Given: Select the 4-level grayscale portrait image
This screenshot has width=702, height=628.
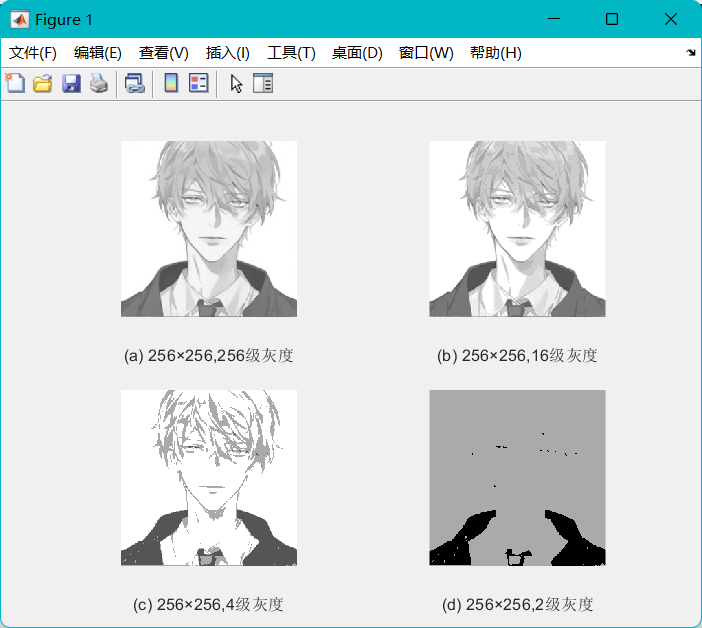Looking at the screenshot, I should click(x=209, y=478).
